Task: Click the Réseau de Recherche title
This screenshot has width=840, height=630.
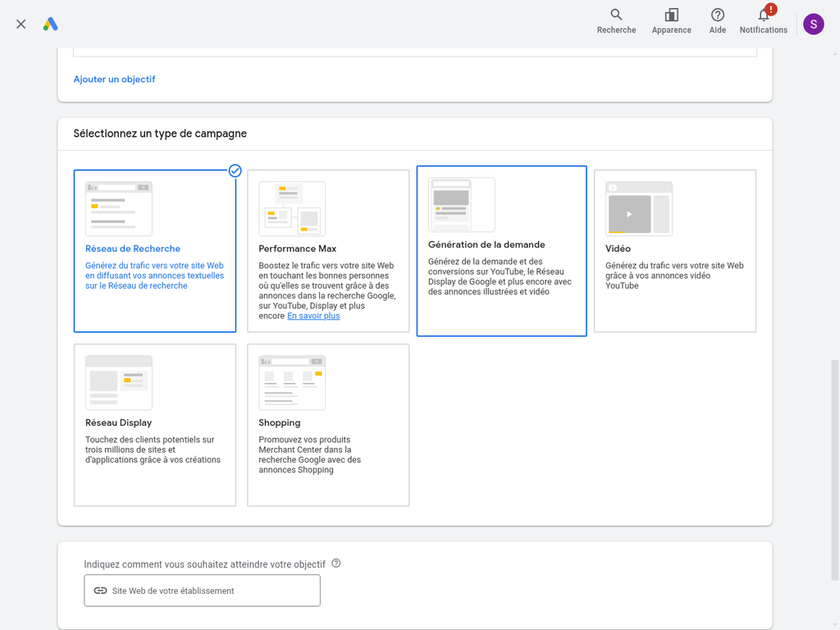Action: [133, 249]
